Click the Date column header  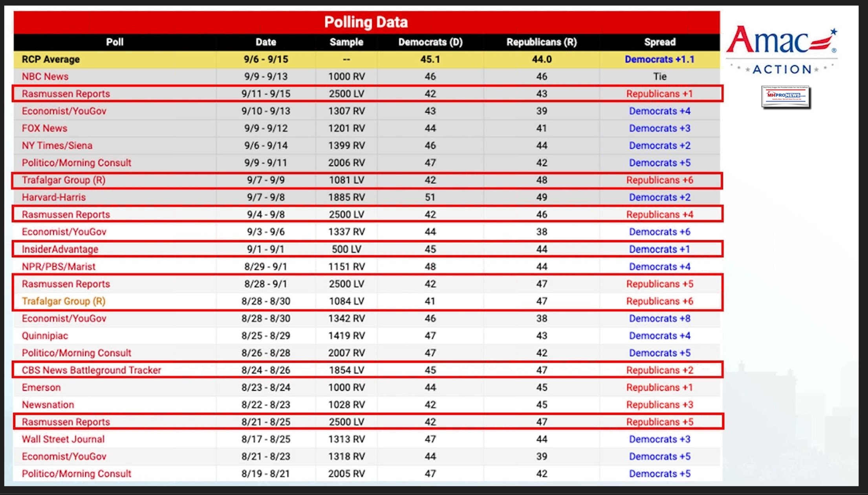(x=266, y=42)
